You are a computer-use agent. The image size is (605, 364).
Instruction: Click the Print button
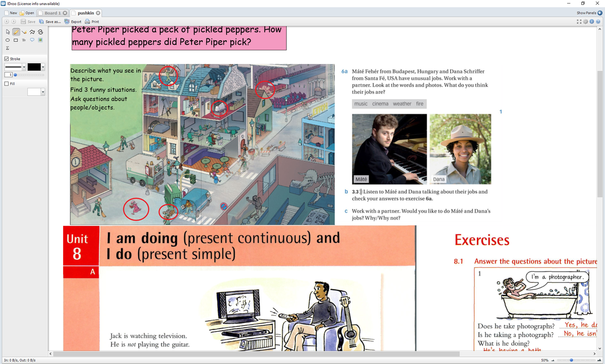coord(92,22)
